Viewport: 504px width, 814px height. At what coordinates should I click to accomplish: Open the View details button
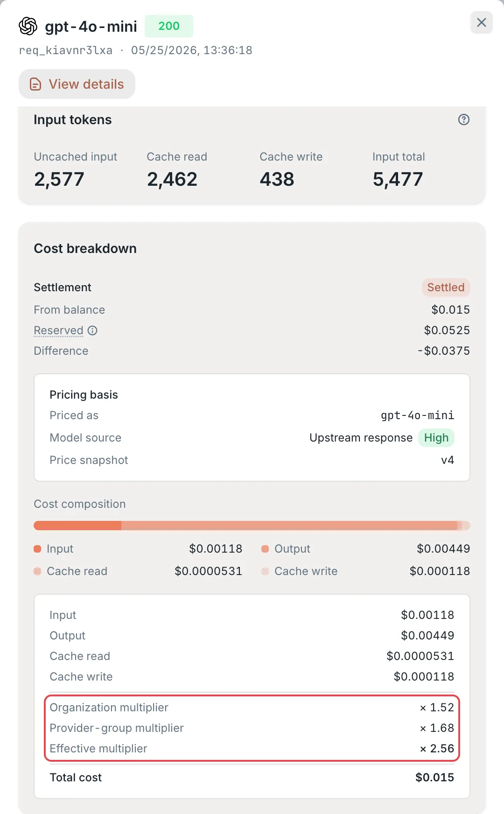pos(77,84)
